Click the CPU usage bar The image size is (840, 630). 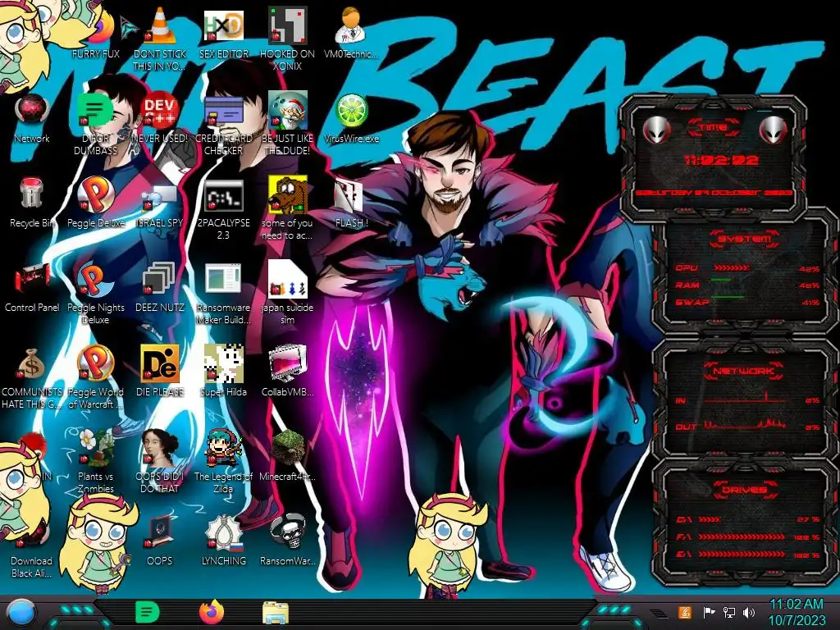pos(732,267)
